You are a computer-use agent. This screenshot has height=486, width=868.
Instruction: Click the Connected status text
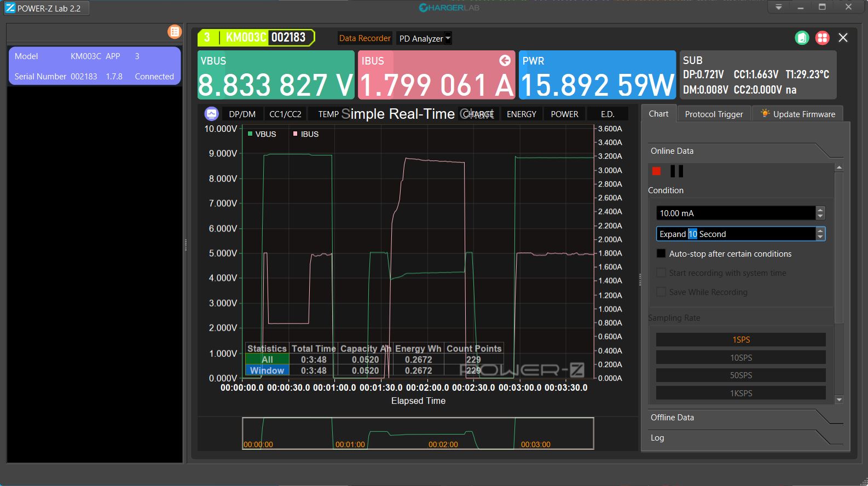[x=154, y=76]
